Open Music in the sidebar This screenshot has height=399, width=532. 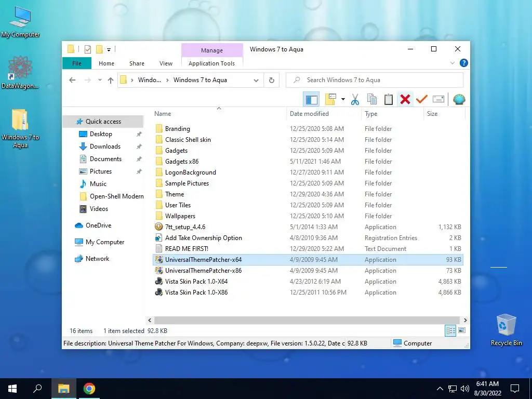coord(98,184)
